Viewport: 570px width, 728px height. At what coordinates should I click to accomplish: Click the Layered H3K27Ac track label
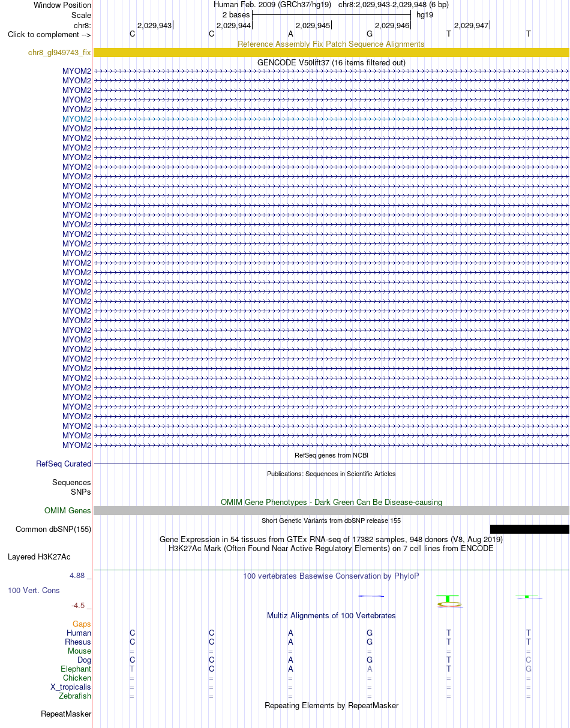click(39, 556)
